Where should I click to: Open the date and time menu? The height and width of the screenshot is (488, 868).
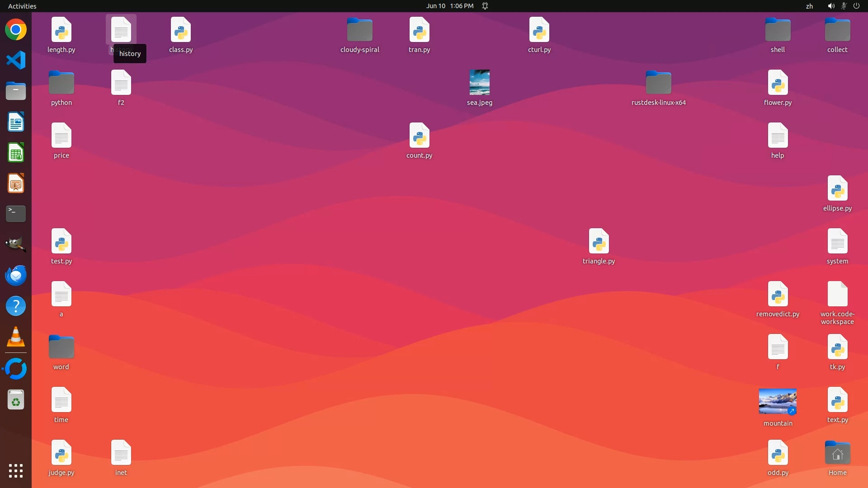[449, 6]
